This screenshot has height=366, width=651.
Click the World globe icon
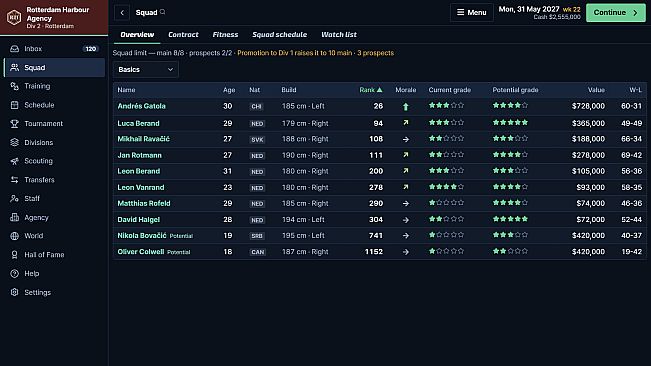pos(15,236)
